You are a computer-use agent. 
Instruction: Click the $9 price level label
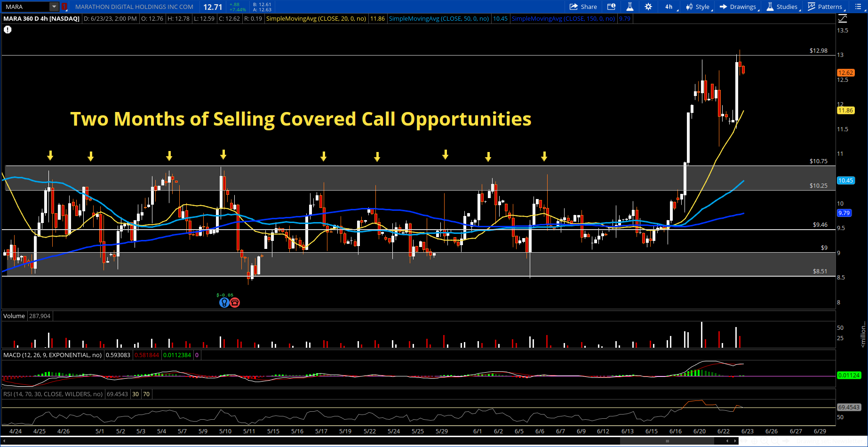tap(824, 247)
